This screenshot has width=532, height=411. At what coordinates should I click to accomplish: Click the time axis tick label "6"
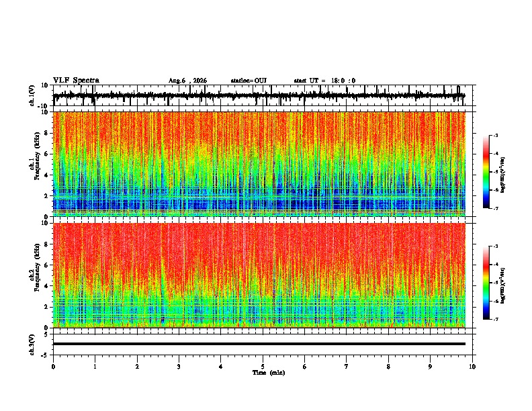(x=305, y=367)
